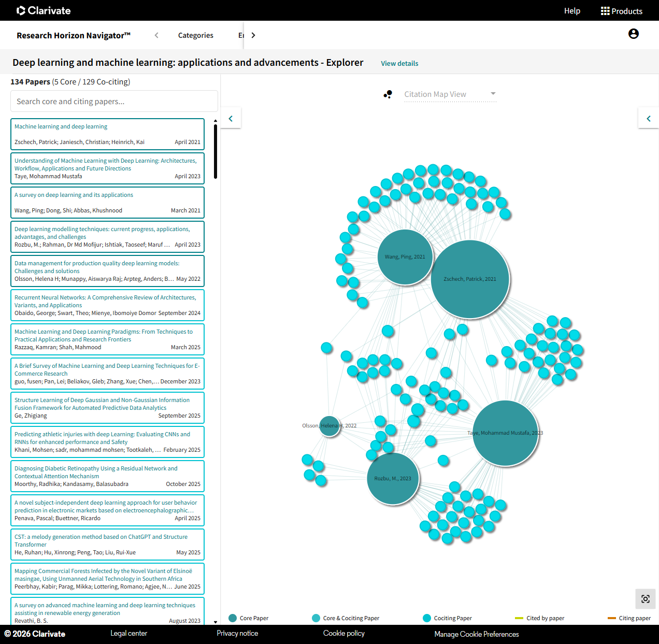Click the citation map view dots icon

pyautogui.click(x=388, y=94)
